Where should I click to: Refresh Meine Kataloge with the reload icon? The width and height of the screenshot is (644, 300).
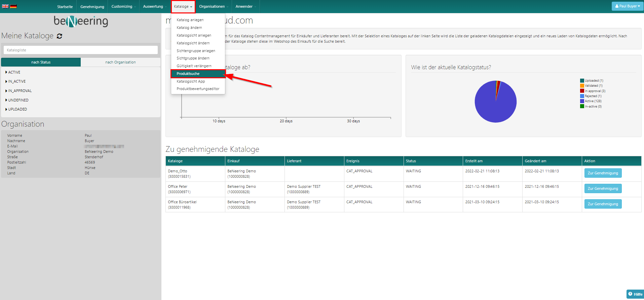coord(60,36)
